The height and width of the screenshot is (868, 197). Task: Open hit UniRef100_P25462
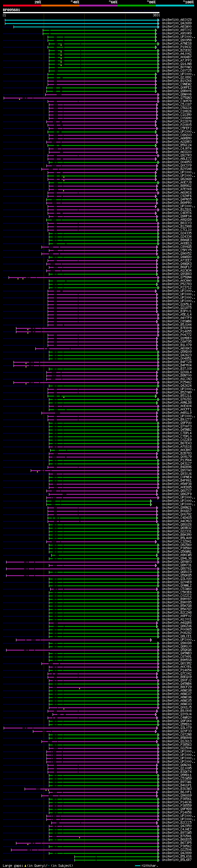(x=177, y=382)
